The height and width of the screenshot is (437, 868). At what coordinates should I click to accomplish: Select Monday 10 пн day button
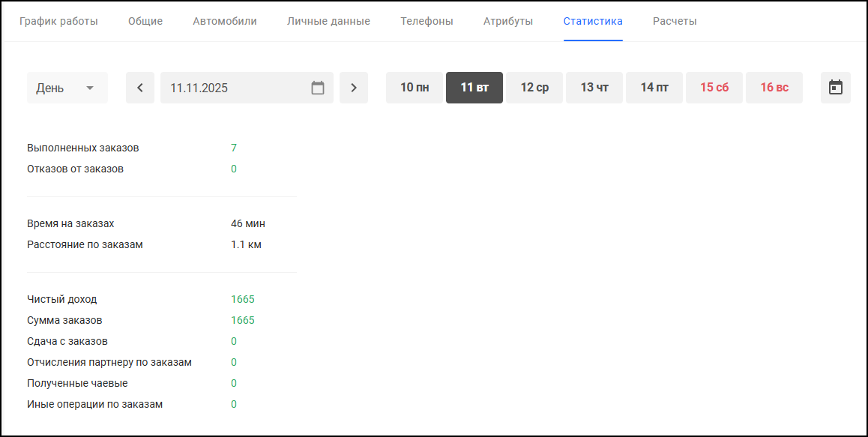pyautogui.click(x=415, y=88)
